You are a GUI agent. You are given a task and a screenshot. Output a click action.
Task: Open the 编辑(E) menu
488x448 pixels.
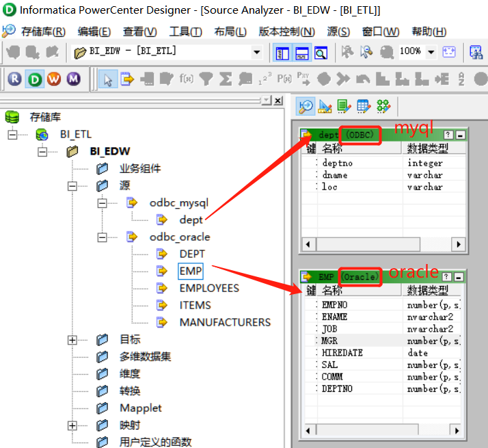pyautogui.click(x=94, y=31)
